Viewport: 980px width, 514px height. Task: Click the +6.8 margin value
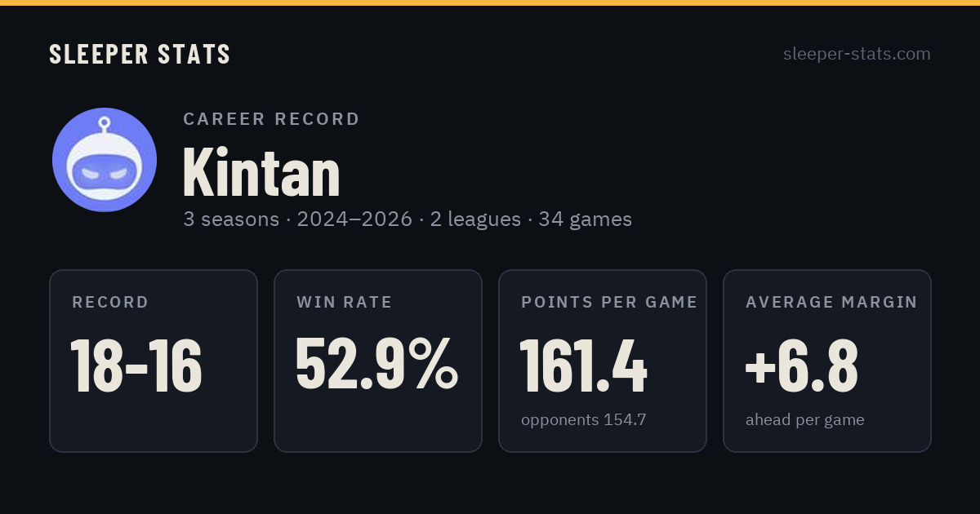[x=802, y=366]
